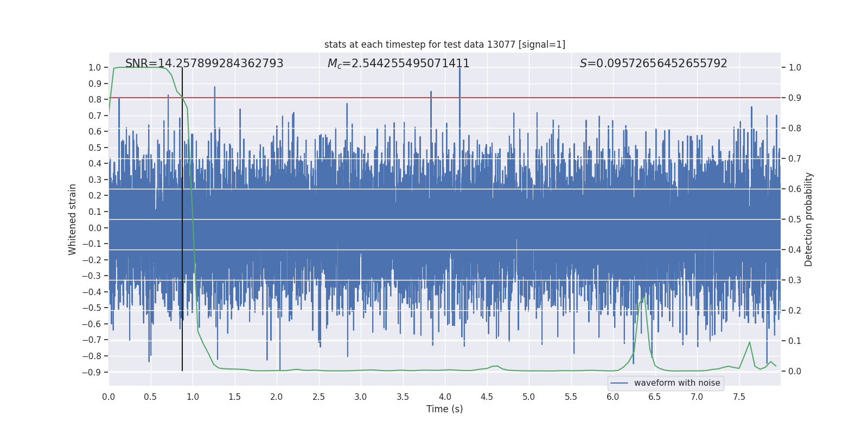The height and width of the screenshot is (434, 868).
Task: Click the "Time (s)" x-axis label
Action: tap(444, 409)
